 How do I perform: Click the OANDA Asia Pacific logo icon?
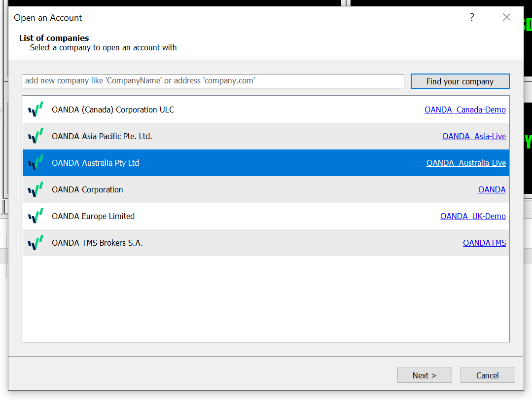(35, 136)
